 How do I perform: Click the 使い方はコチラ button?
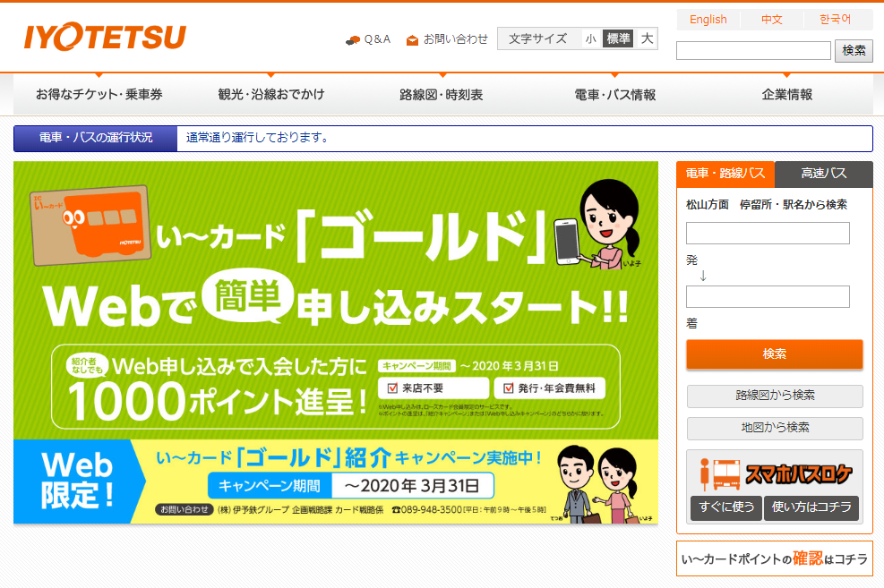tap(811, 507)
